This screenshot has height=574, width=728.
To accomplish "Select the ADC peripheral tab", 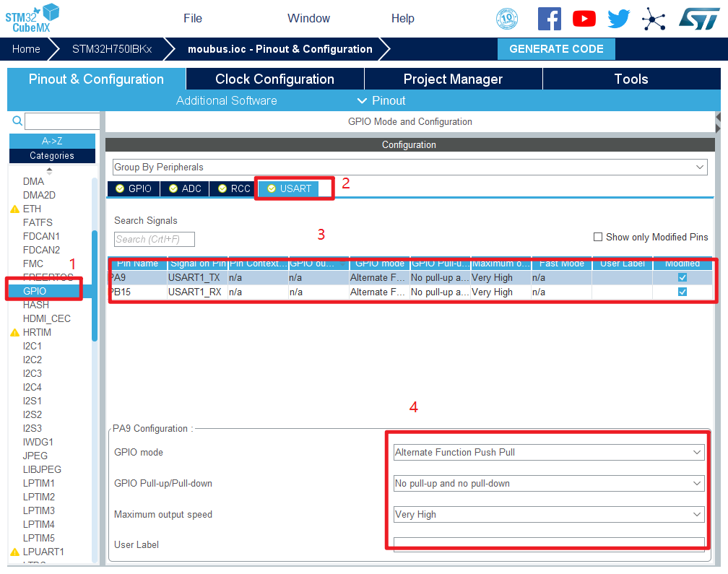I will click(185, 189).
